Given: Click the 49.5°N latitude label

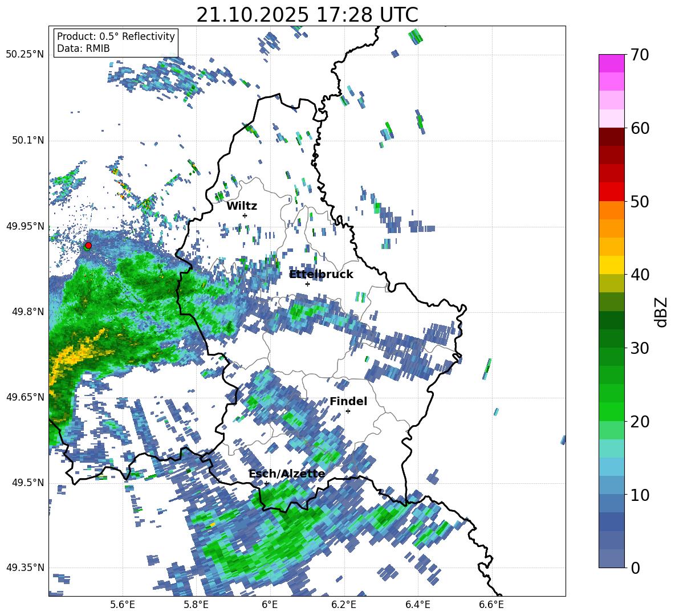Looking at the screenshot, I should pyautogui.click(x=27, y=482).
